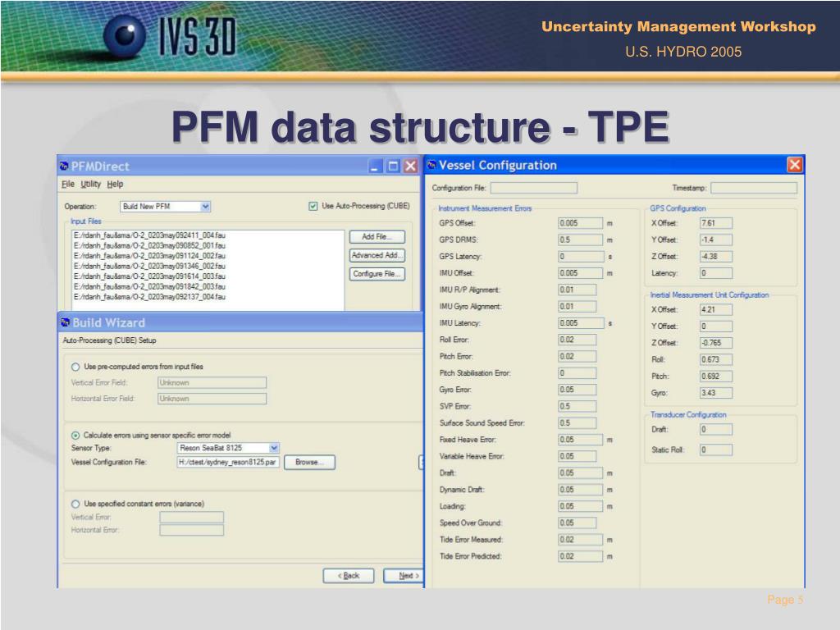Click the Surface Sound Speed Error field
This screenshot has height=630, width=840.
coord(577,422)
